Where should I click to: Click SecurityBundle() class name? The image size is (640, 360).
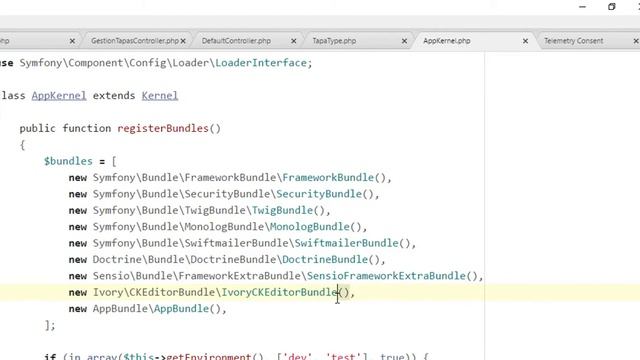pyautogui.click(x=319, y=194)
